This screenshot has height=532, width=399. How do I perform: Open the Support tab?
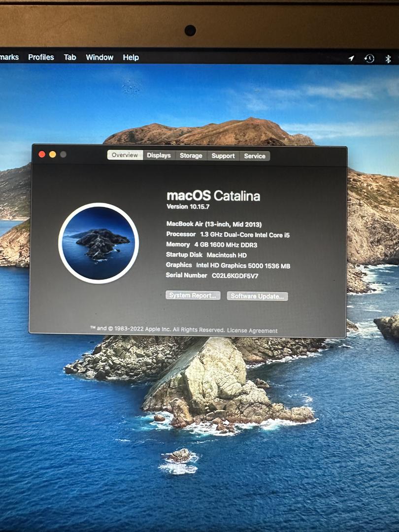pos(223,156)
